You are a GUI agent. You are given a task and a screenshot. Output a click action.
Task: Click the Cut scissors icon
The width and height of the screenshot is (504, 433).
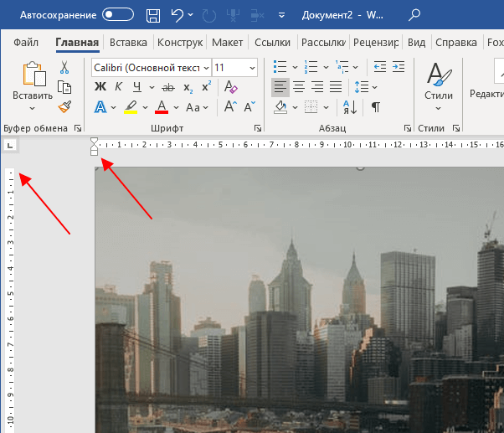[64, 68]
